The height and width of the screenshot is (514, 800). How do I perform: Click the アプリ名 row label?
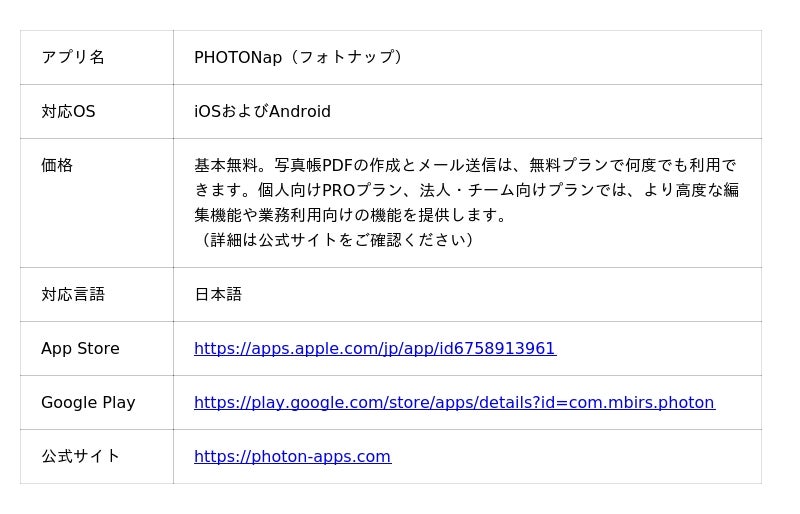pos(73,57)
